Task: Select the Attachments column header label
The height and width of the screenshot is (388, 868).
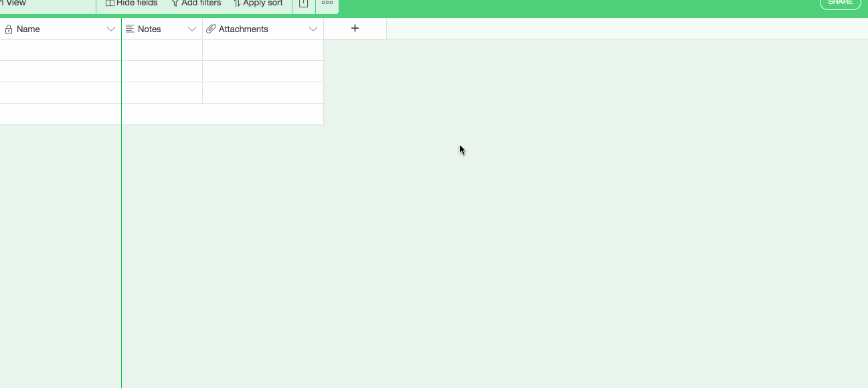Action: coord(243,29)
